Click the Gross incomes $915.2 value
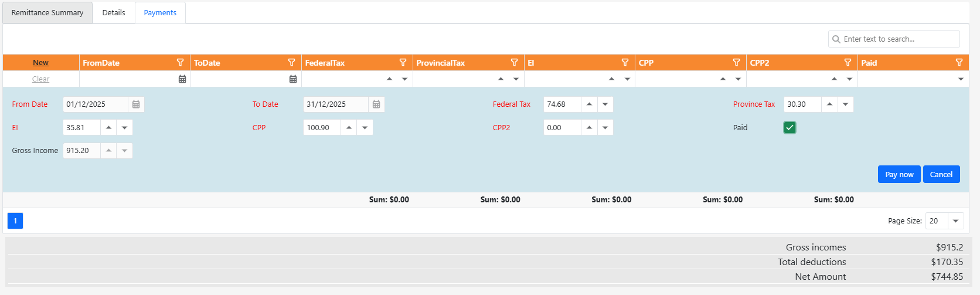This screenshot has width=980, height=295. click(950, 247)
